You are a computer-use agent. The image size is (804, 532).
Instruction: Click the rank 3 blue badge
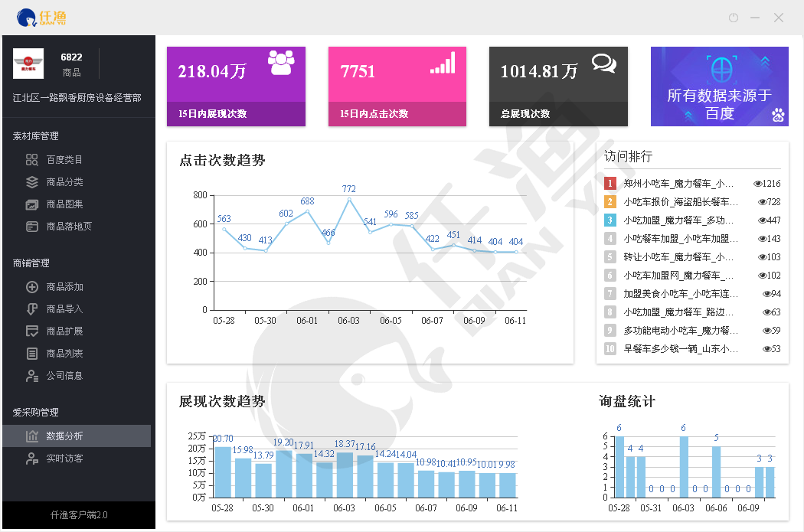[610, 220]
